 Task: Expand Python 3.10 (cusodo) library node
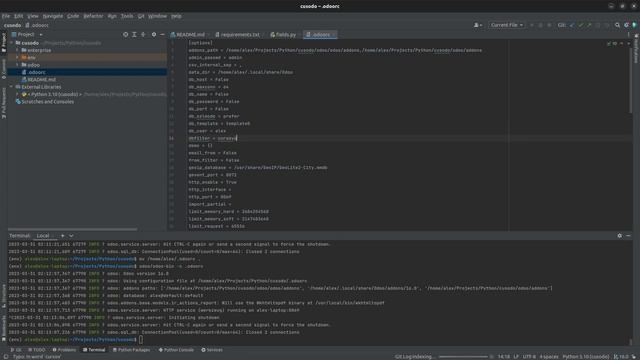click(17, 94)
